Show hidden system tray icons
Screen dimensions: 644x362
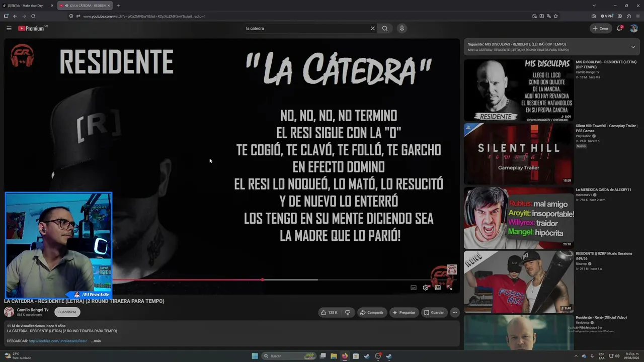point(576,356)
